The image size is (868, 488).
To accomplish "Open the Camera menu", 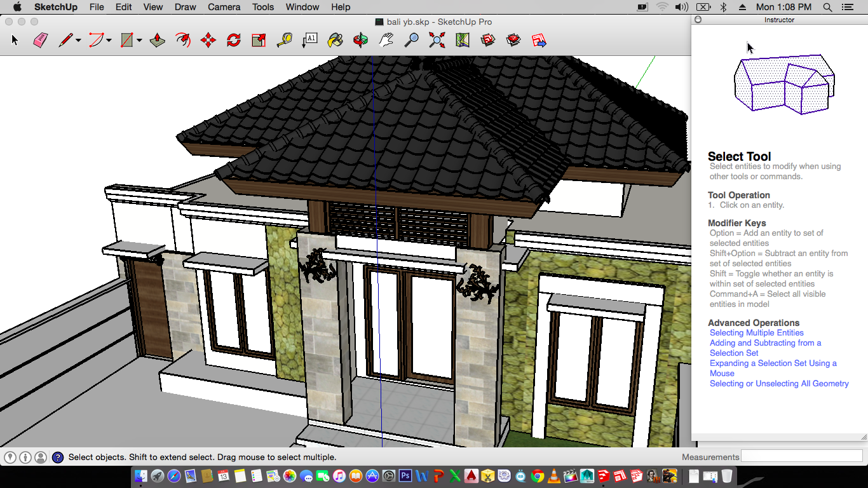I will pos(224,7).
